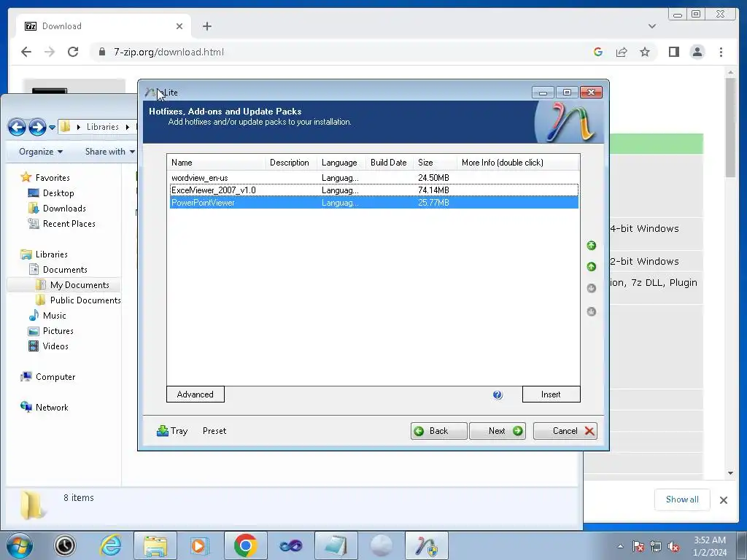Viewport: 747px width, 560px height.
Task: Select Desktop in Explorer sidebar
Action: point(58,192)
